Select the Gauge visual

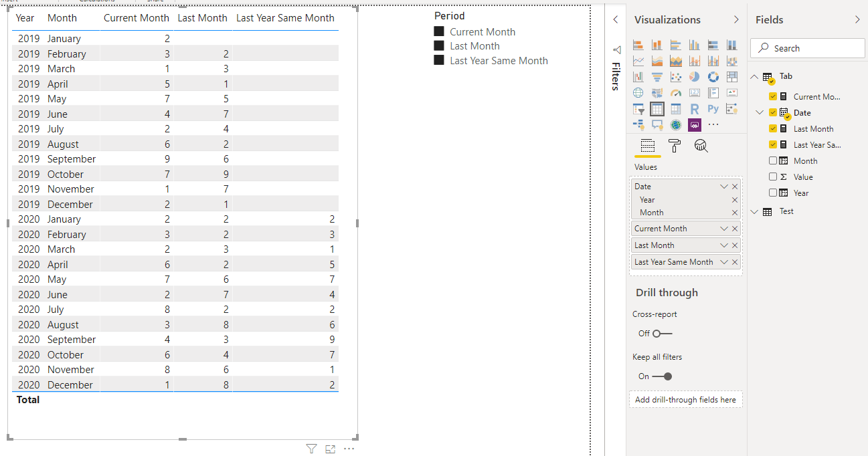click(676, 93)
